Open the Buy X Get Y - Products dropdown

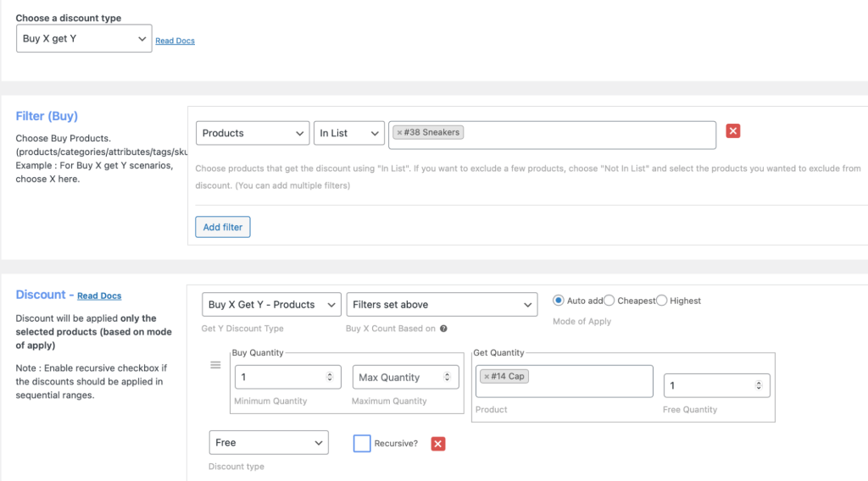pos(271,305)
